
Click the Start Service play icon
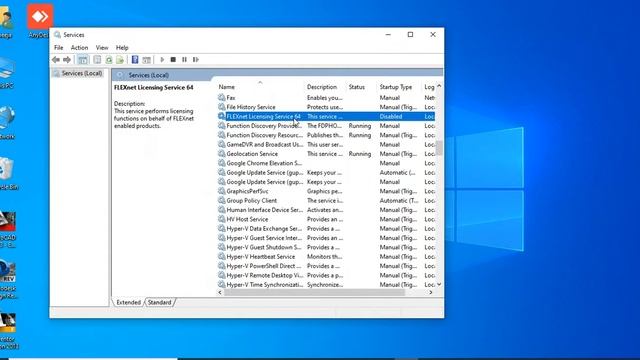(x=162, y=60)
